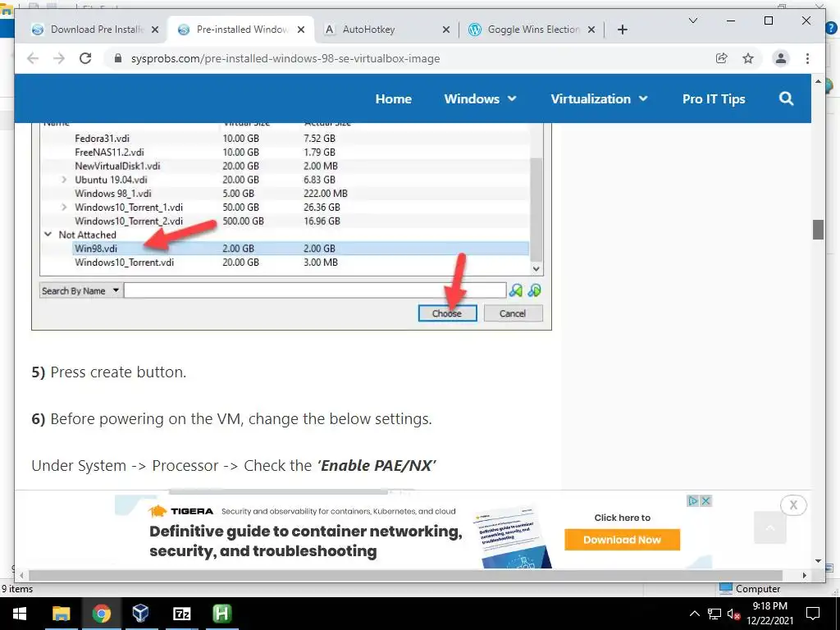Click the address bar URL
Viewport: 840px width, 630px height.
(285, 58)
